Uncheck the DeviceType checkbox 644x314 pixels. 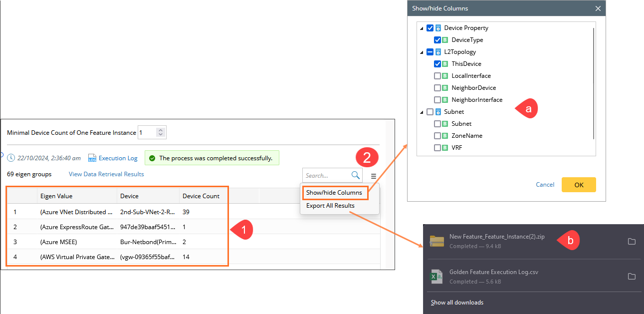(x=437, y=40)
